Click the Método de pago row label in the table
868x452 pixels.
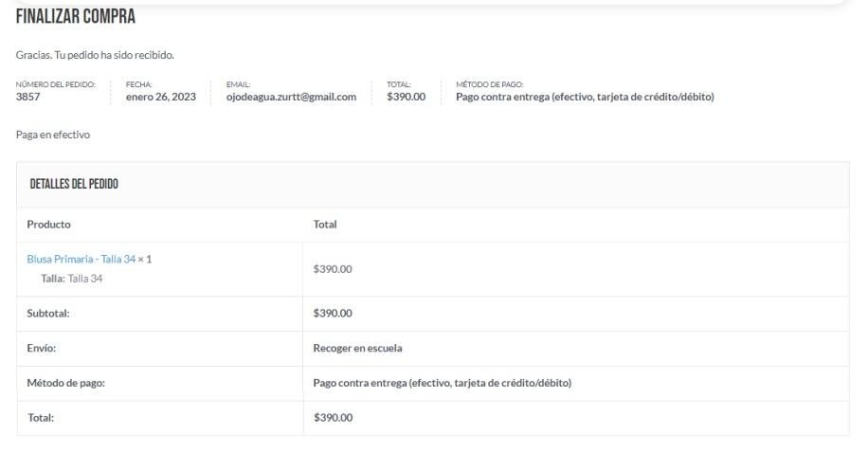coord(66,383)
